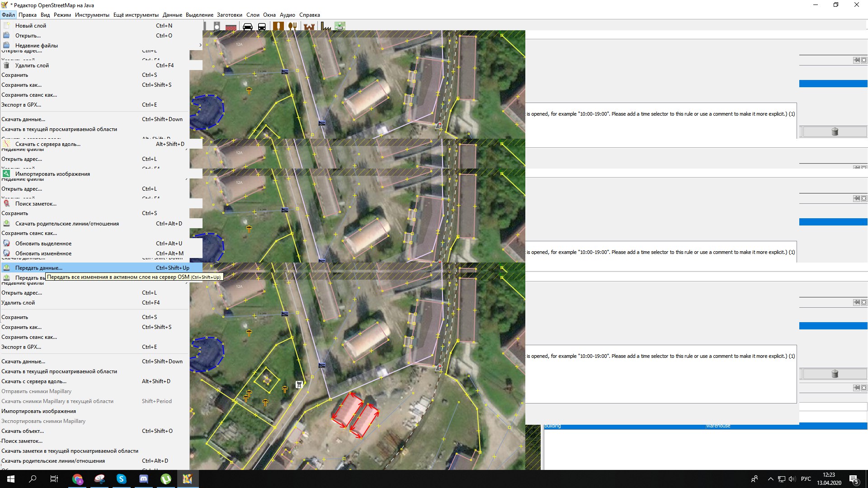Open the Режим menu
The image size is (868, 488).
[x=62, y=15]
